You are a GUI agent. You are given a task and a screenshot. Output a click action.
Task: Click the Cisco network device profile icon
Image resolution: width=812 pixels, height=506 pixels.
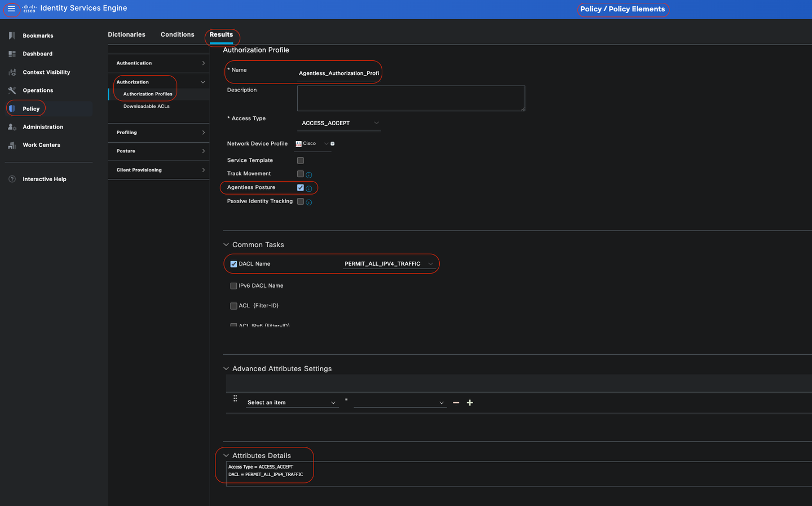tap(299, 144)
